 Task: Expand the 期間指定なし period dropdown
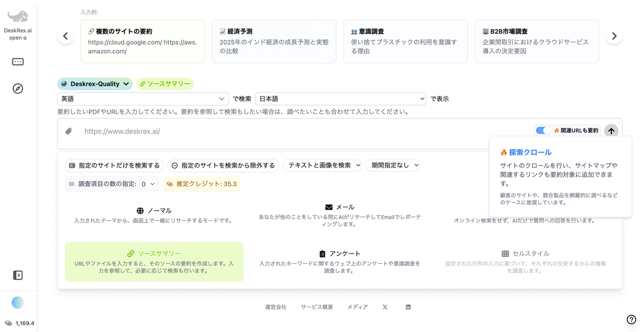[x=394, y=165]
